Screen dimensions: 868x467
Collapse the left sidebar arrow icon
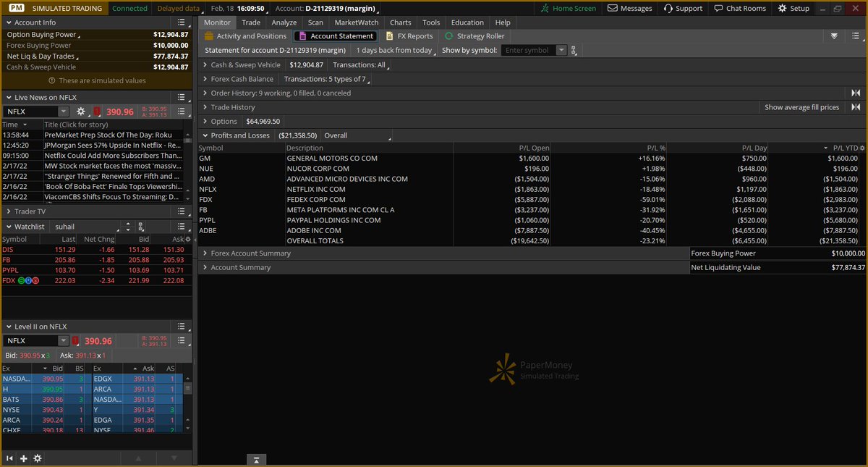pos(9,458)
